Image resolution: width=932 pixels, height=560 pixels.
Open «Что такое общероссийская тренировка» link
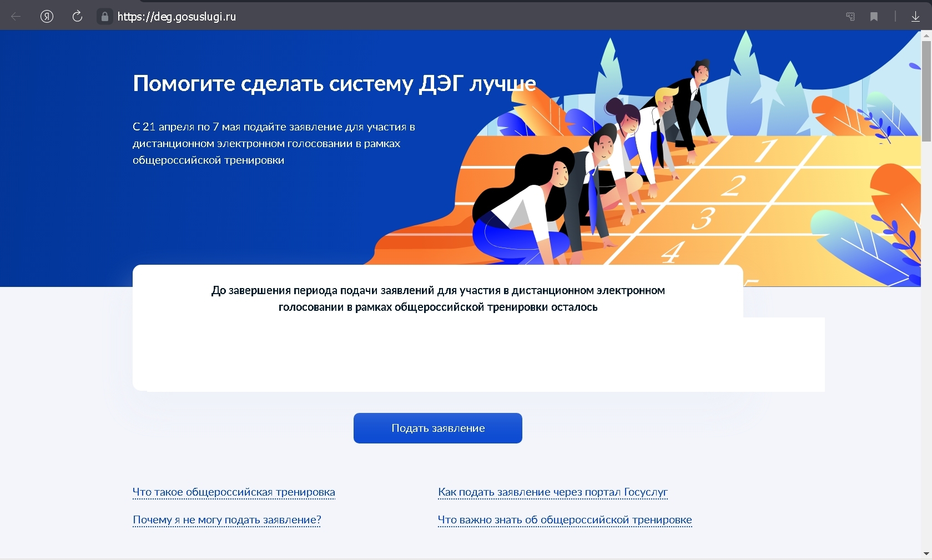tap(234, 492)
